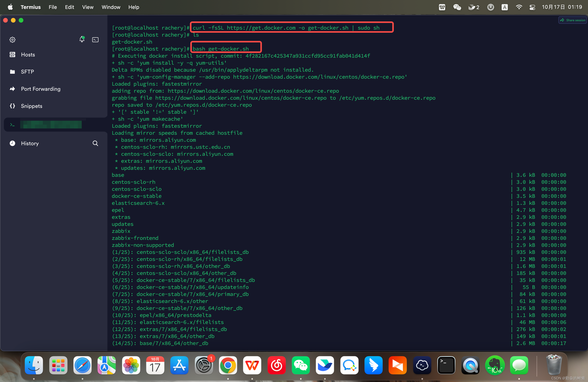Expand the active host session entry
The height and width of the screenshot is (382, 588).
coord(51,124)
